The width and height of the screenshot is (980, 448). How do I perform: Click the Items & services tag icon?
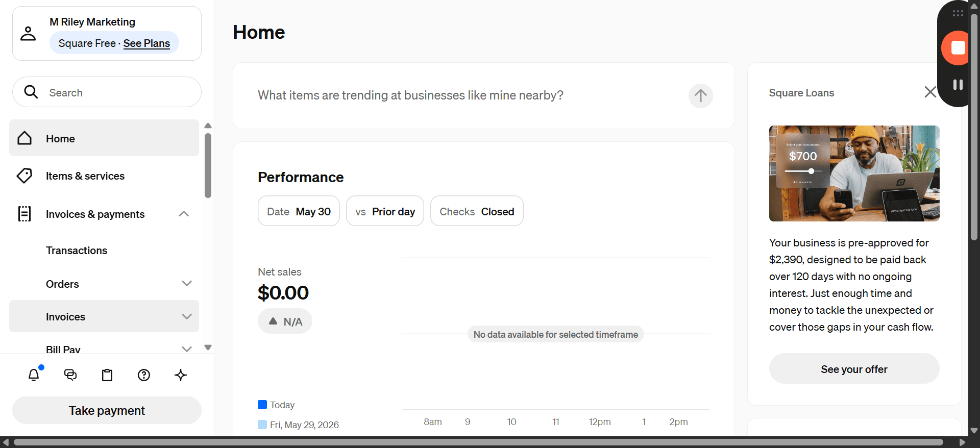tap(24, 176)
